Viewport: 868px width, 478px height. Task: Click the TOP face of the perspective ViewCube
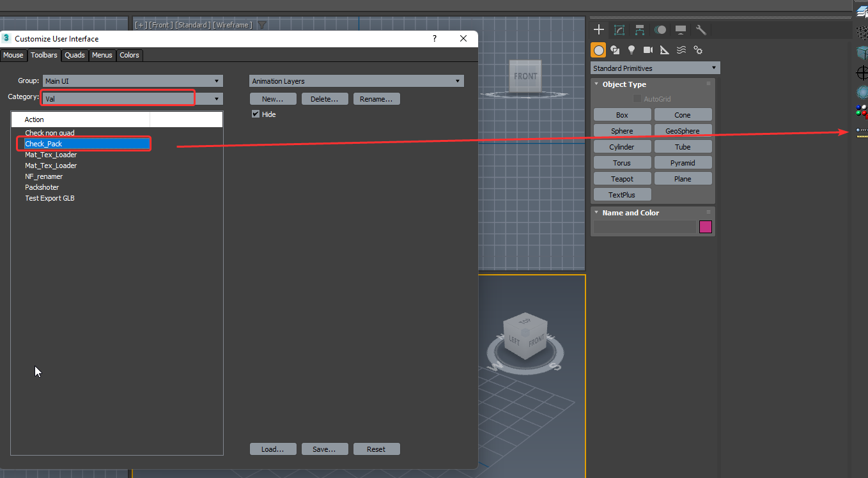[525, 321]
